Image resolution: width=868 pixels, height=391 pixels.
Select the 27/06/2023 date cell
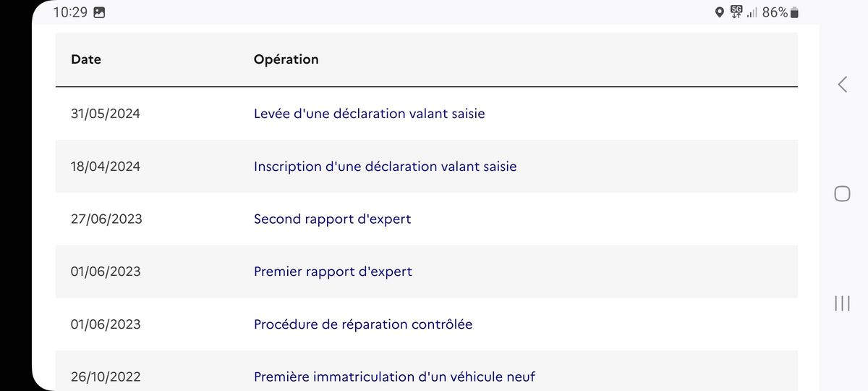click(x=106, y=219)
